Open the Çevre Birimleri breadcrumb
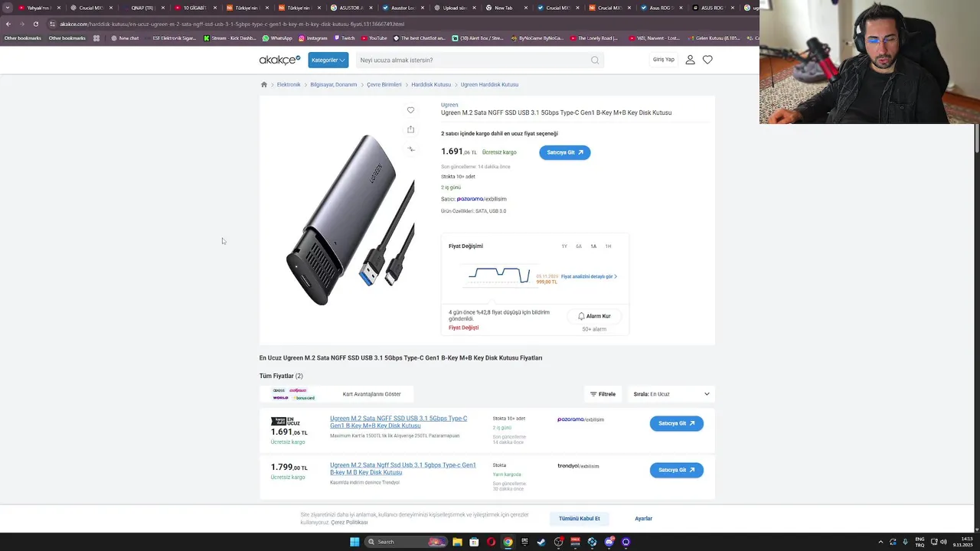Viewport: 980px width, 551px height. [x=384, y=85]
